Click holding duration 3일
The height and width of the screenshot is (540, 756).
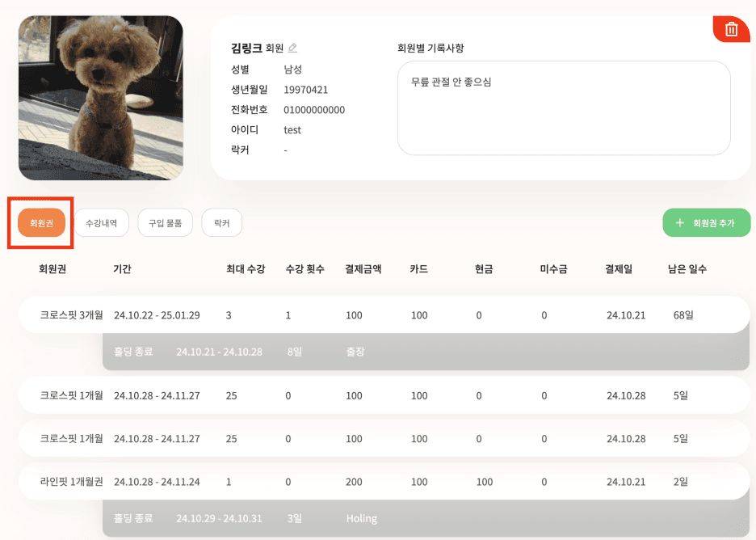coord(295,518)
